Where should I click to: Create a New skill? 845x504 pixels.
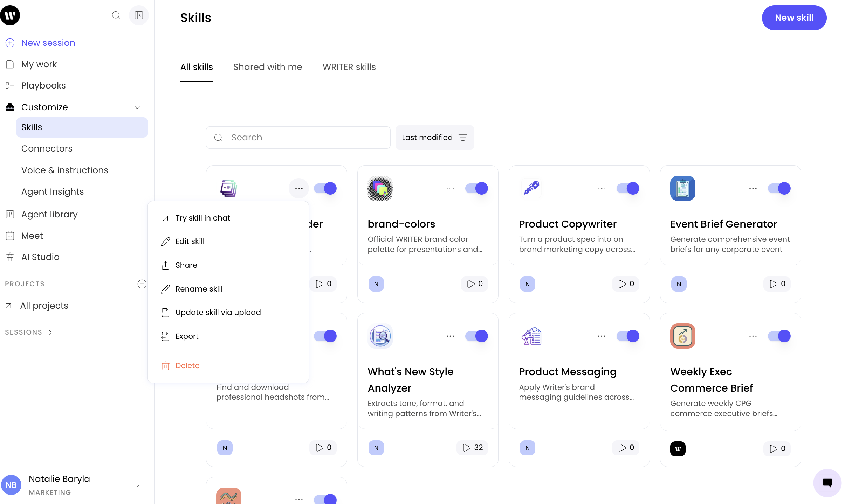(794, 18)
